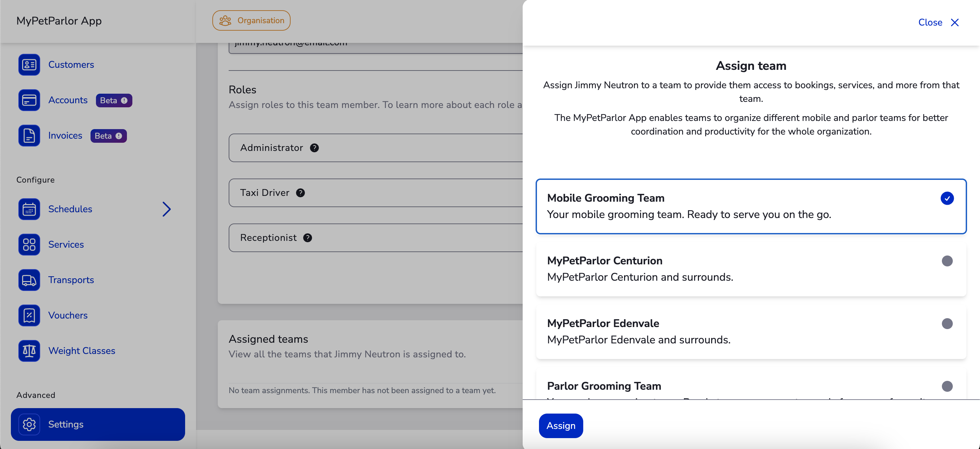Image resolution: width=980 pixels, height=449 pixels.
Task: Click the Vouchers percent icon
Action: (29, 315)
